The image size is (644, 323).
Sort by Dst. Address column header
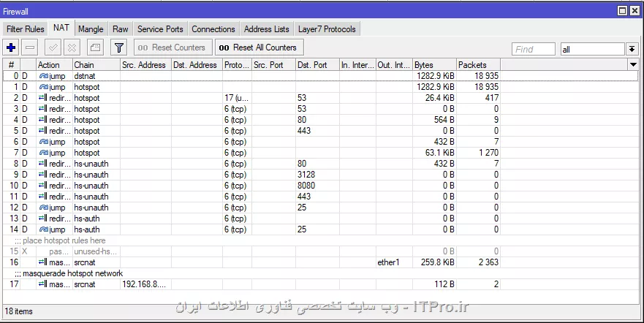coord(197,65)
